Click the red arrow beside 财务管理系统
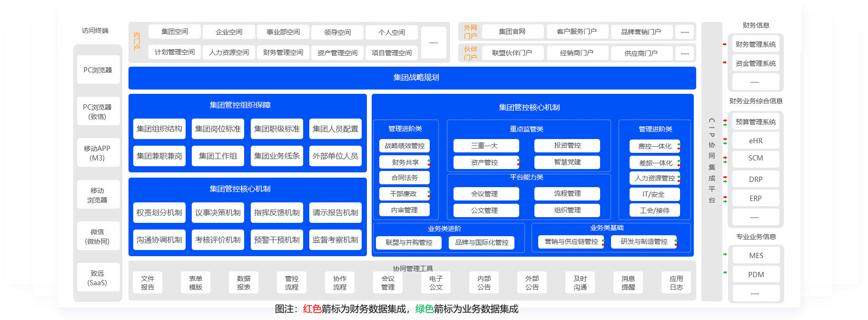The image size is (868, 320). (x=725, y=44)
